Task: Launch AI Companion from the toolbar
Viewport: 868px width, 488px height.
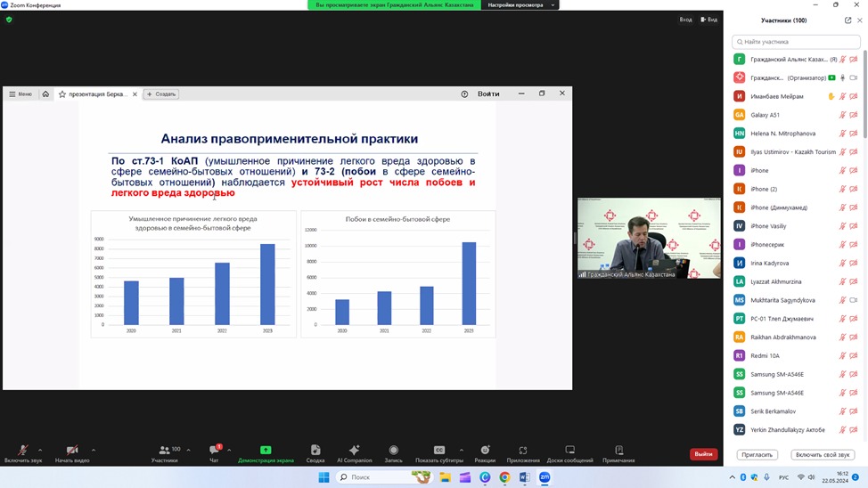Action: pos(355,451)
